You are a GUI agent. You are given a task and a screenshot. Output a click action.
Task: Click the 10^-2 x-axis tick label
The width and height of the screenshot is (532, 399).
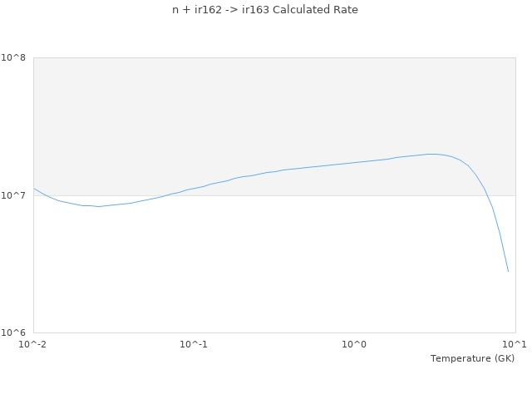(33, 344)
